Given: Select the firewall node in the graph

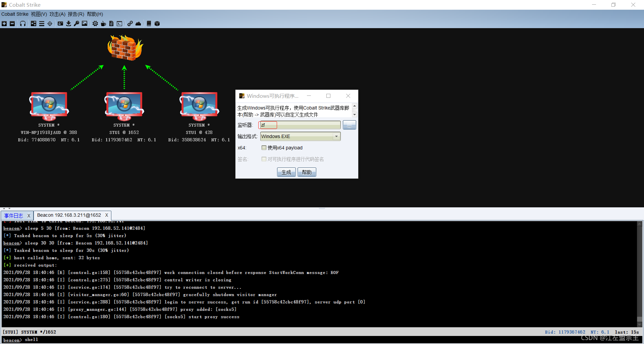Looking at the screenshot, I should coord(125,48).
